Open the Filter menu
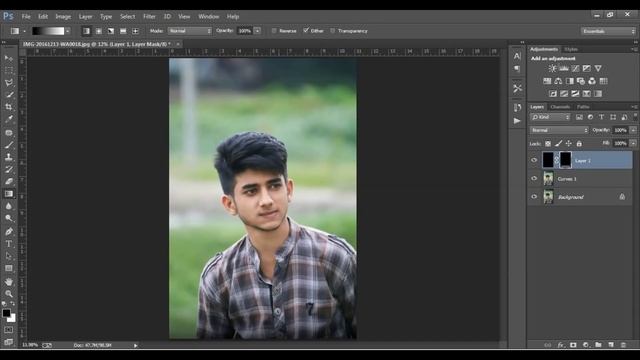The width and height of the screenshot is (640, 360). click(x=149, y=16)
